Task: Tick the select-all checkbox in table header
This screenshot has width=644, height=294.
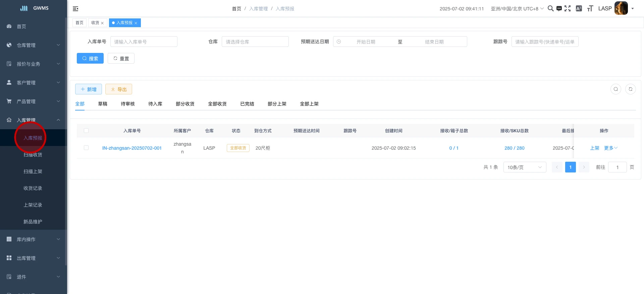Action: point(86,131)
